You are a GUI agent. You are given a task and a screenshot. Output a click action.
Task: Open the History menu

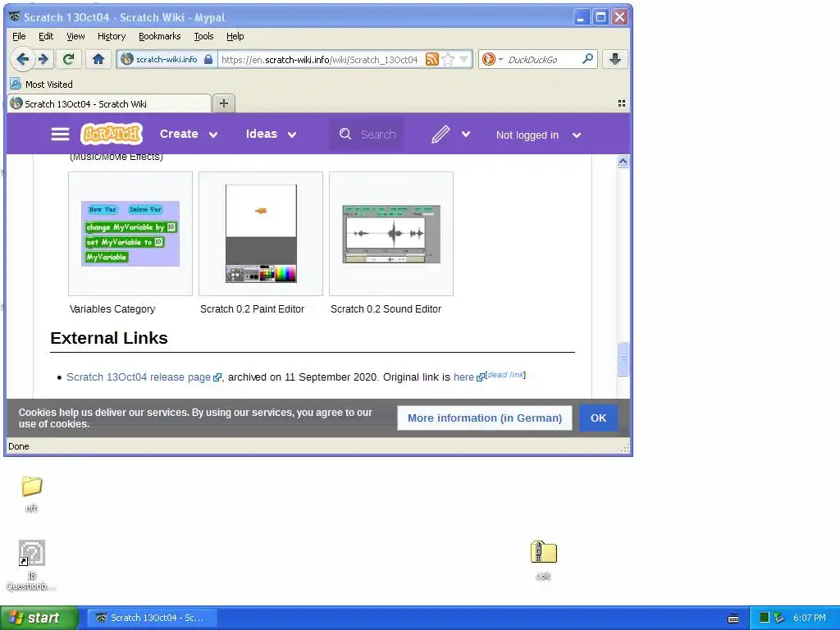pyautogui.click(x=112, y=36)
